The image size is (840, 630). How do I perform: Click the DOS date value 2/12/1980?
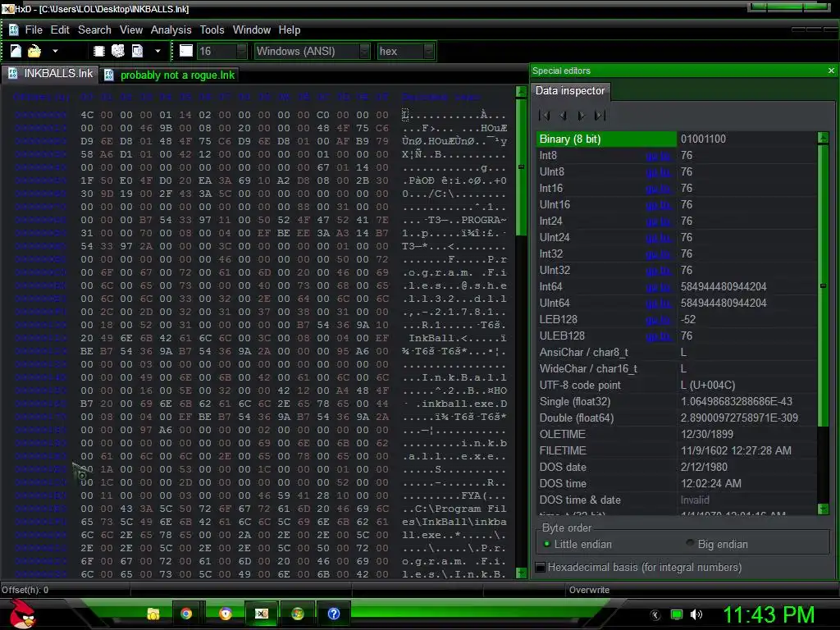tap(704, 467)
